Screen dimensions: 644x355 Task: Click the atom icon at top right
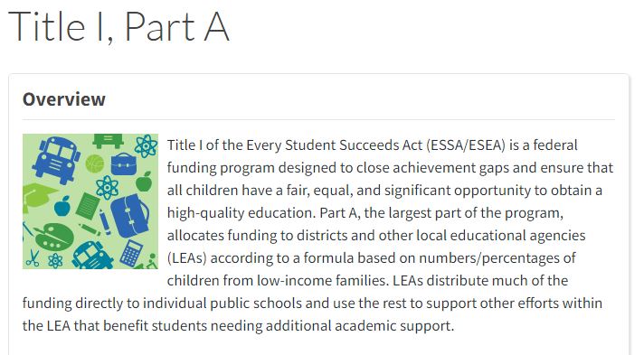point(146,145)
